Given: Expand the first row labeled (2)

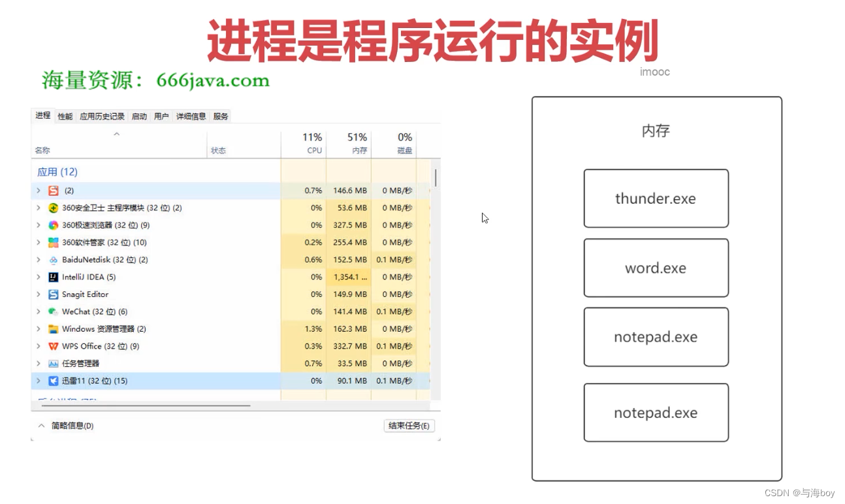Looking at the screenshot, I should 39,191.
